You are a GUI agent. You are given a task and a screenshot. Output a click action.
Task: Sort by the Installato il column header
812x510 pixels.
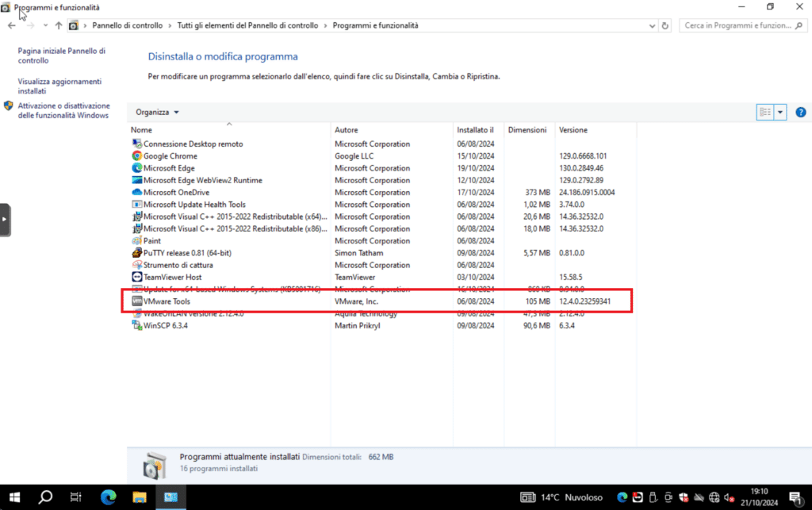click(x=478, y=130)
